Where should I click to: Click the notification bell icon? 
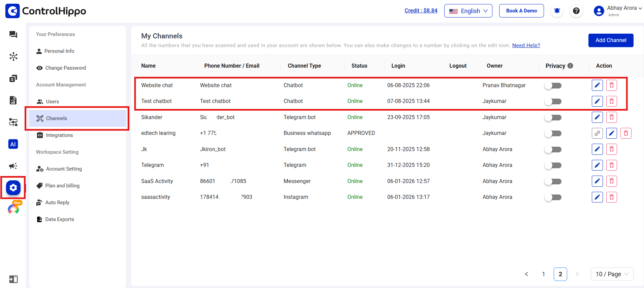pos(557,11)
